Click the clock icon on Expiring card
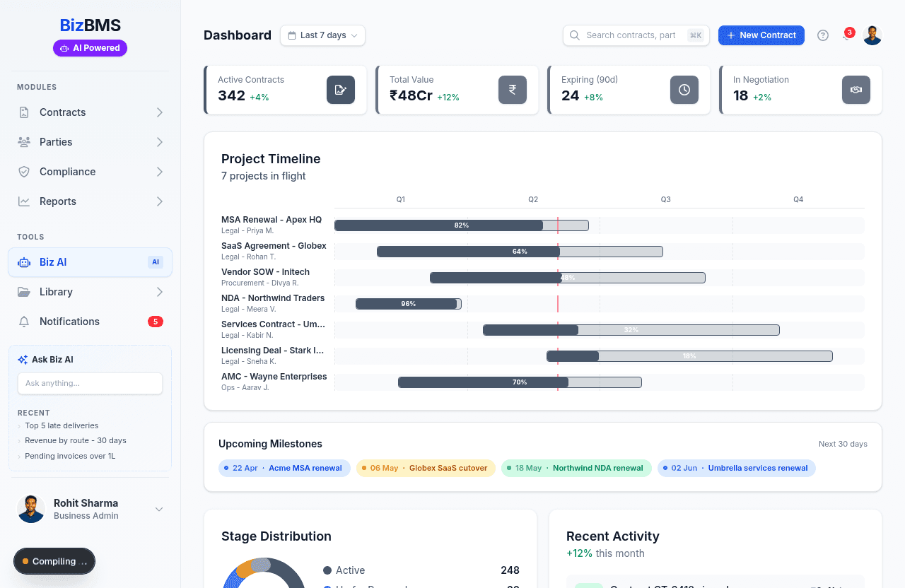Image resolution: width=905 pixels, height=588 pixels. (684, 90)
